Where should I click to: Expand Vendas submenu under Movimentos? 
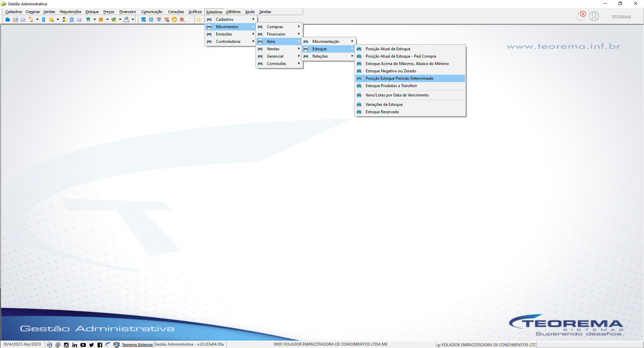[x=279, y=49]
